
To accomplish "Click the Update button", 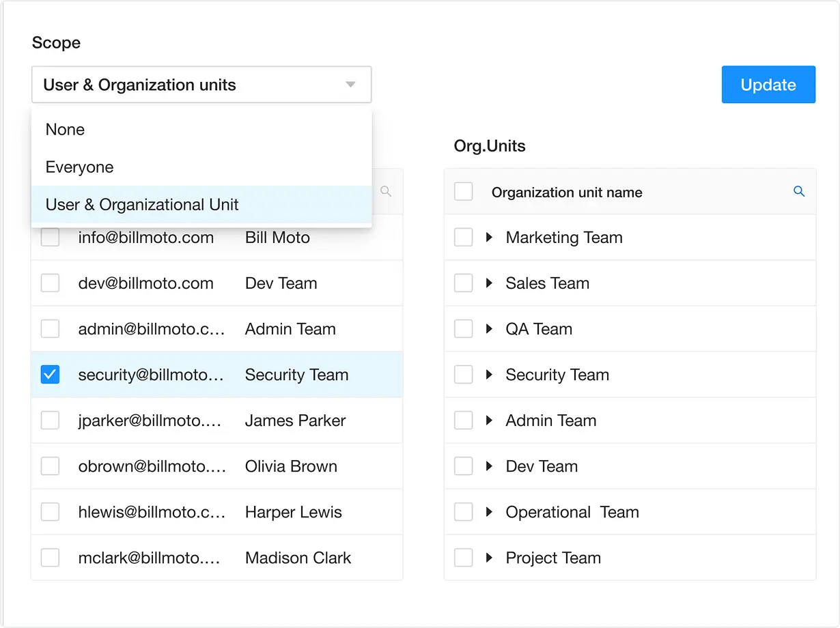I will pyautogui.click(x=768, y=84).
